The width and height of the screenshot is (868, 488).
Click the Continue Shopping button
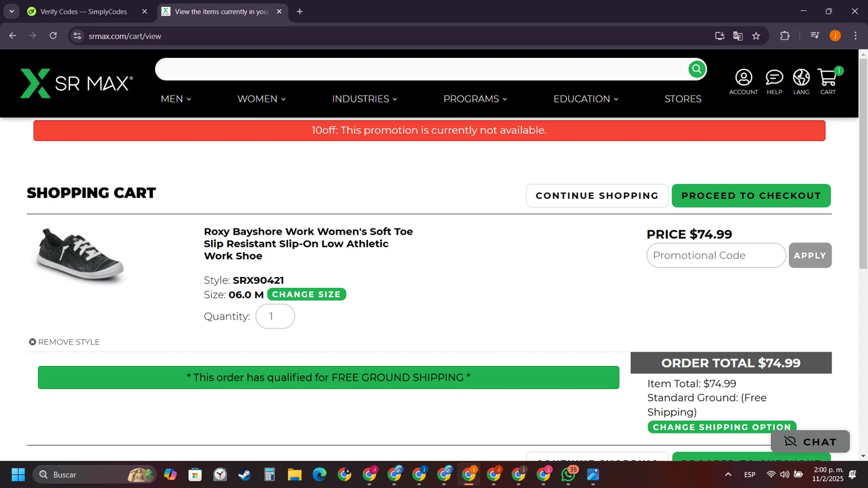(x=597, y=195)
